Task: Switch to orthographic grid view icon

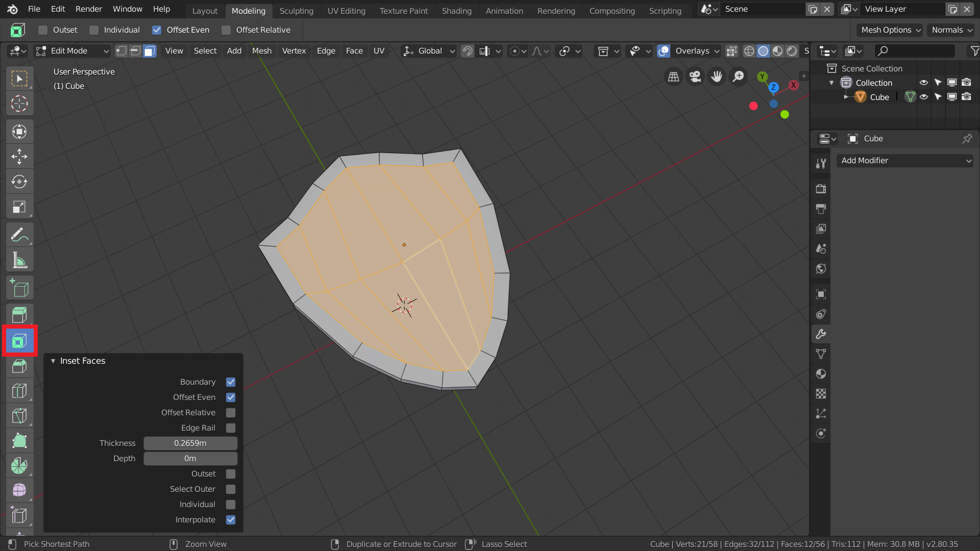Action: pos(674,77)
